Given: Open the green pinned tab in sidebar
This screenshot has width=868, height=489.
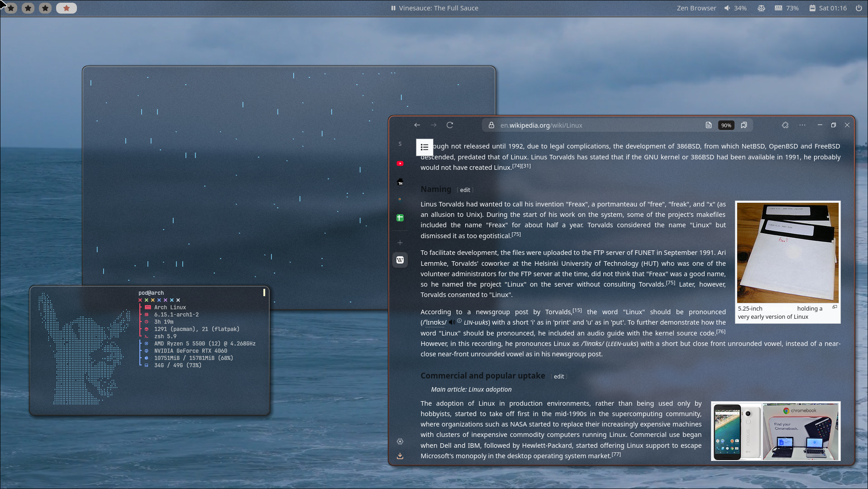Looking at the screenshot, I should coord(400,218).
